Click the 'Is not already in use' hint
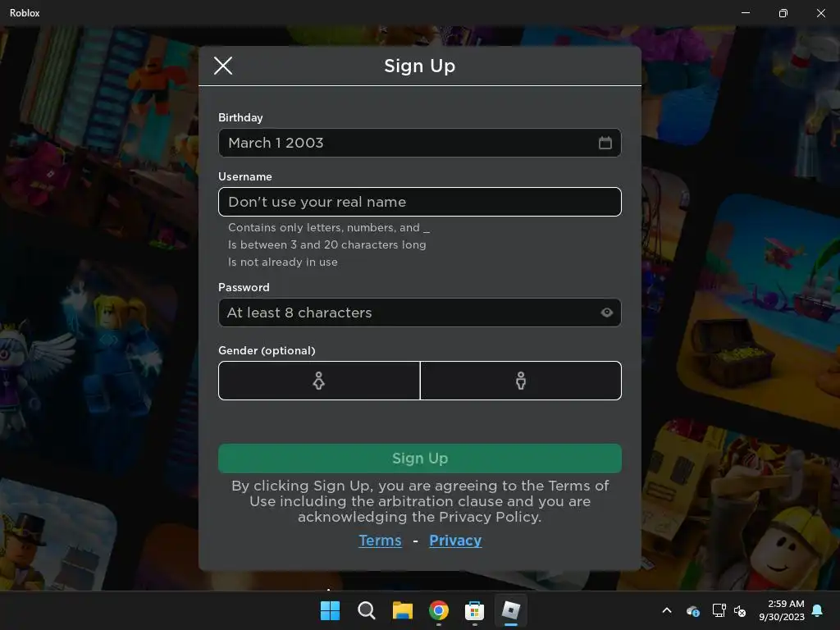The width and height of the screenshot is (840, 630). pos(283,262)
